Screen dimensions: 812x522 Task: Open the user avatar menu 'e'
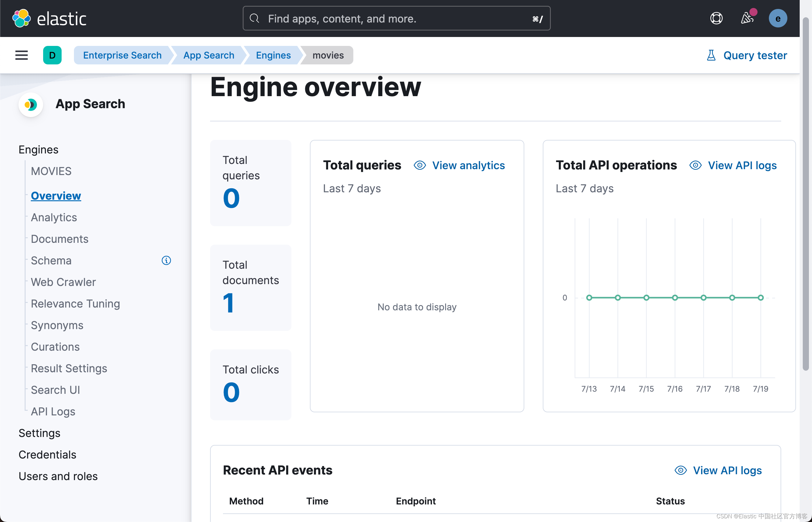pyautogui.click(x=778, y=18)
